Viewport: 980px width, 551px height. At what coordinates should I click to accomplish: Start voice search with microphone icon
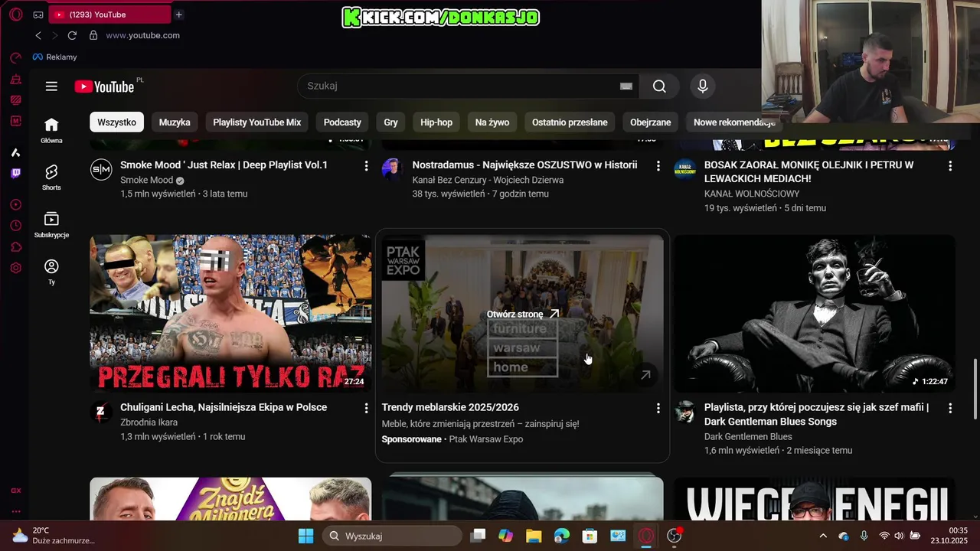click(x=703, y=86)
